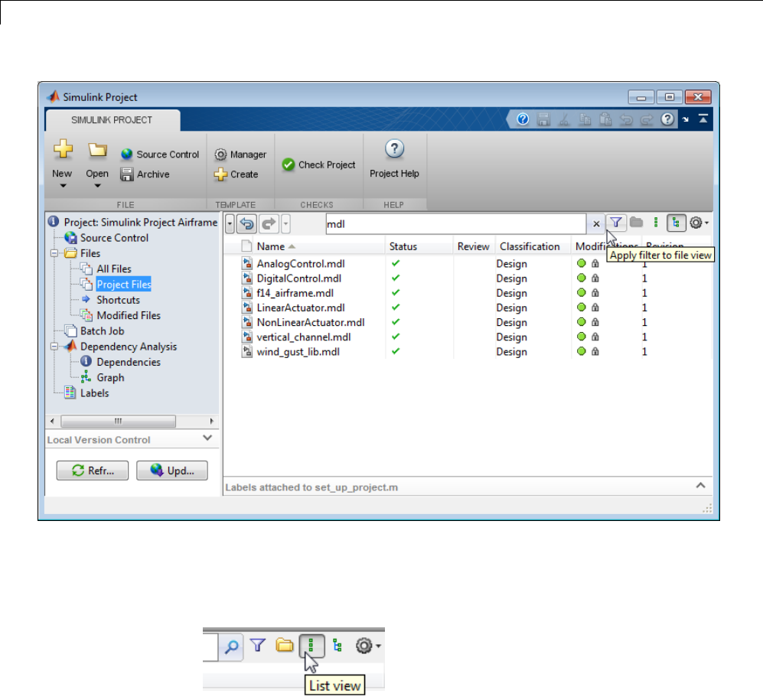Click the Copy icon in quick access toolbar
763x700 pixels.
pos(585,119)
